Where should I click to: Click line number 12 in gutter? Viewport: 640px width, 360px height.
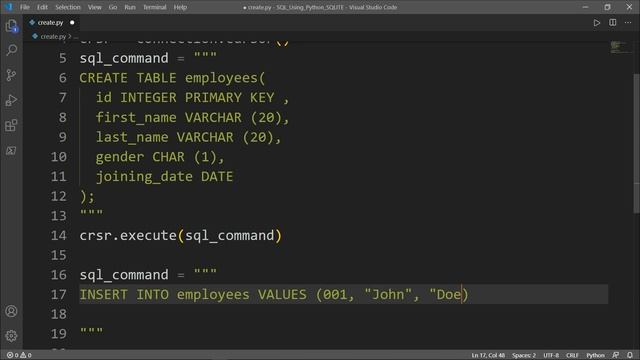[58, 196]
